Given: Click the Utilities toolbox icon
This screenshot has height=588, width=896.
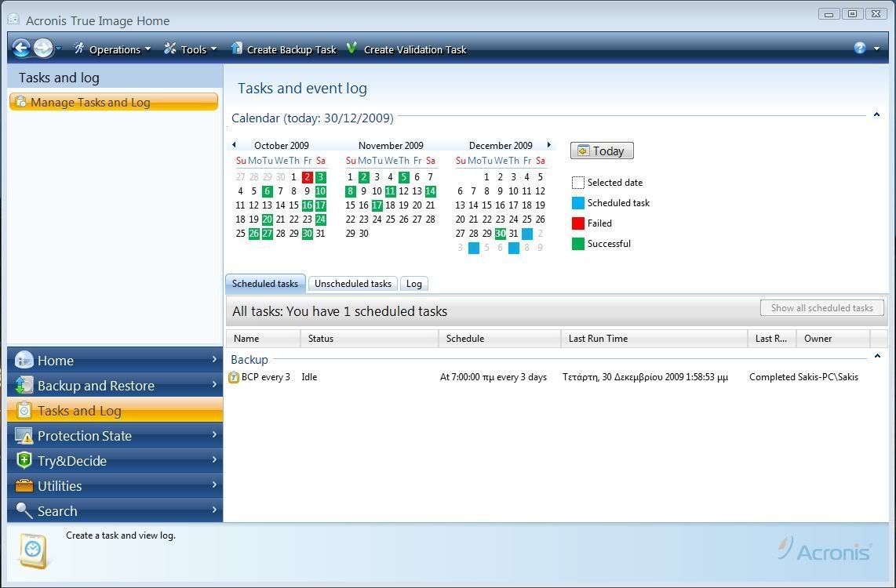Looking at the screenshot, I should click(x=23, y=485).
